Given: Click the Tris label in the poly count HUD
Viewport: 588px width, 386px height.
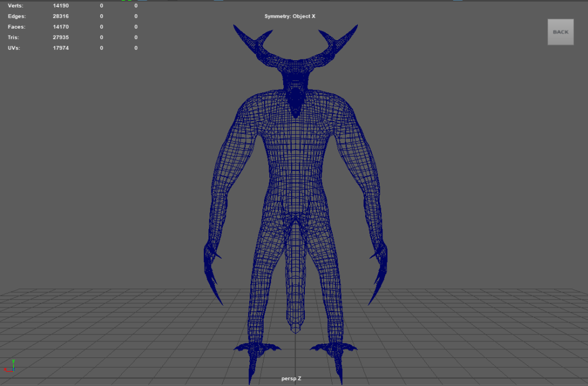Looking at the screenshot, I should (x=14, y=37).
